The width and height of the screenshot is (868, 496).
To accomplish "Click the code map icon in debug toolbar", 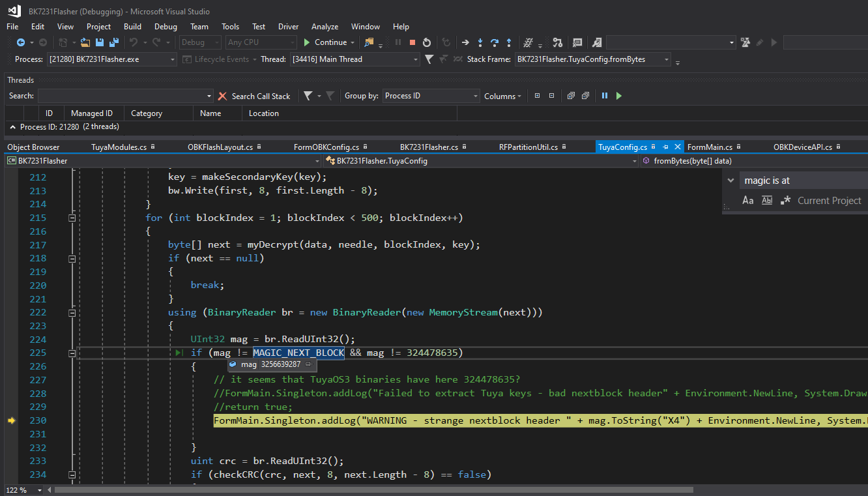I will [557, 42].
